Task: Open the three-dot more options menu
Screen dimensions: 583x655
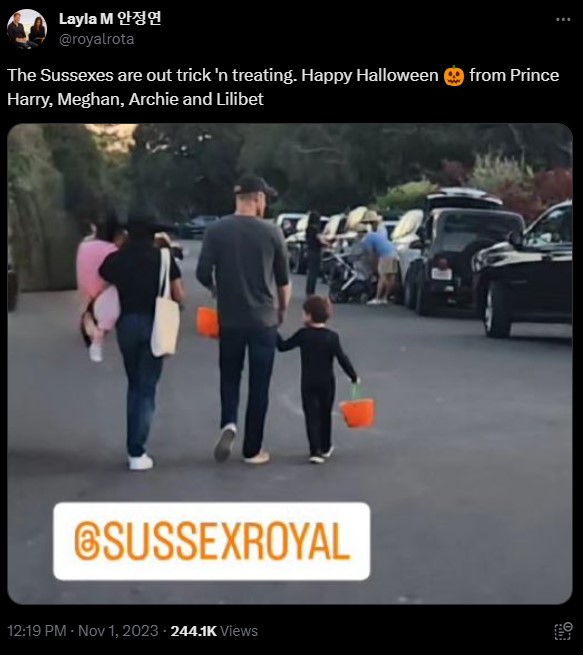Action: 563,20
